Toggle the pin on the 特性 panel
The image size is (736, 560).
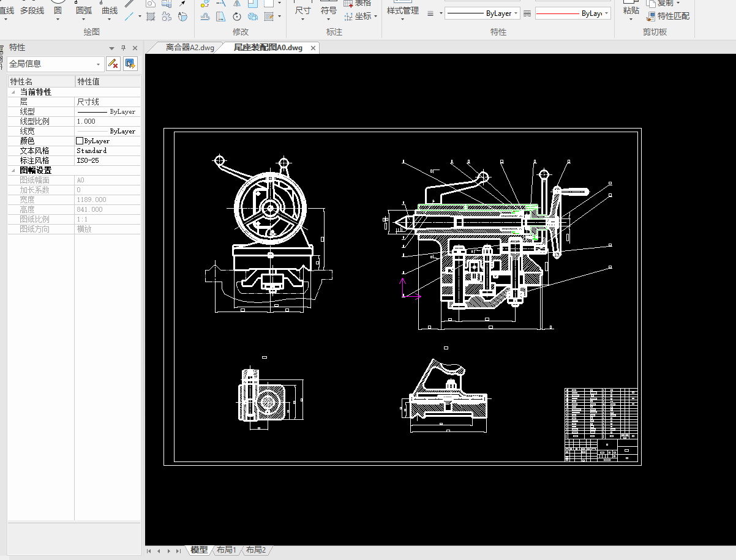click(x=123, y=48)
